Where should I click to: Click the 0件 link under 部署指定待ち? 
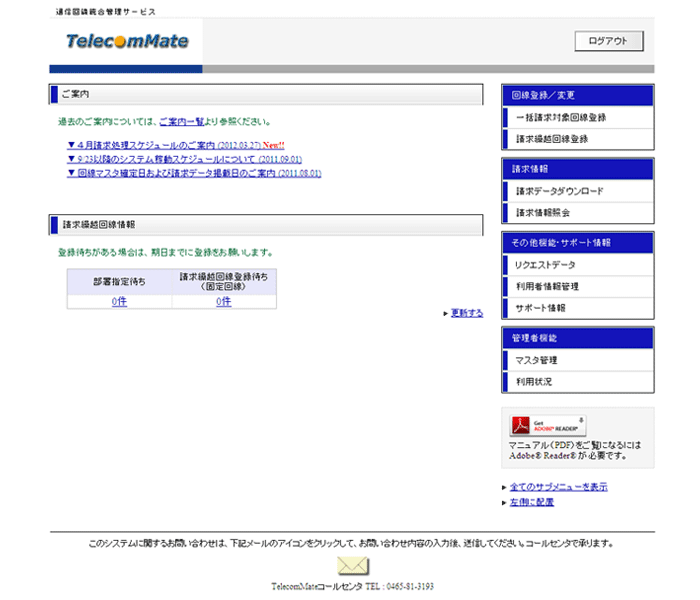pyautogui.click(x=119, y=302)
